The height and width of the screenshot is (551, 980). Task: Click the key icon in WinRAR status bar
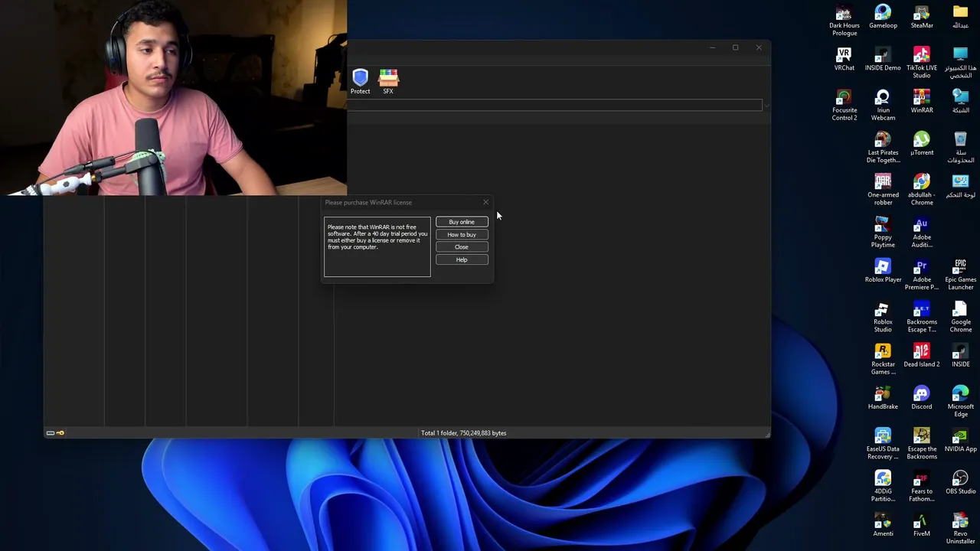60,433
